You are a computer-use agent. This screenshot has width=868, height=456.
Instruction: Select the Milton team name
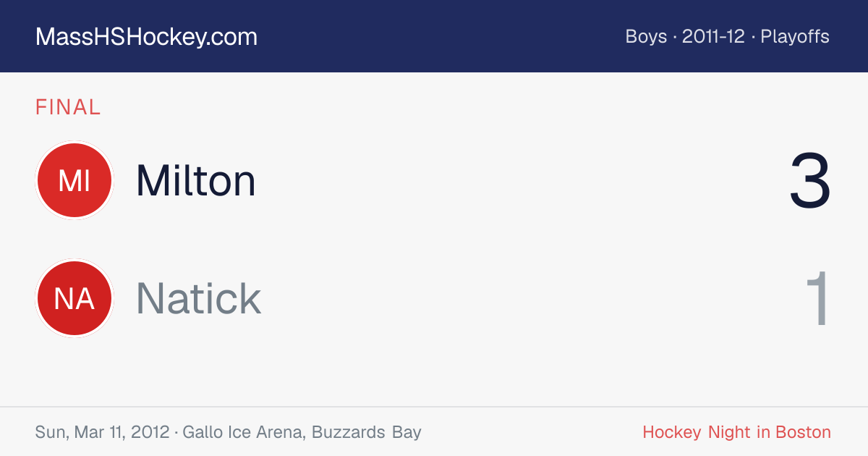pos(195,180)
